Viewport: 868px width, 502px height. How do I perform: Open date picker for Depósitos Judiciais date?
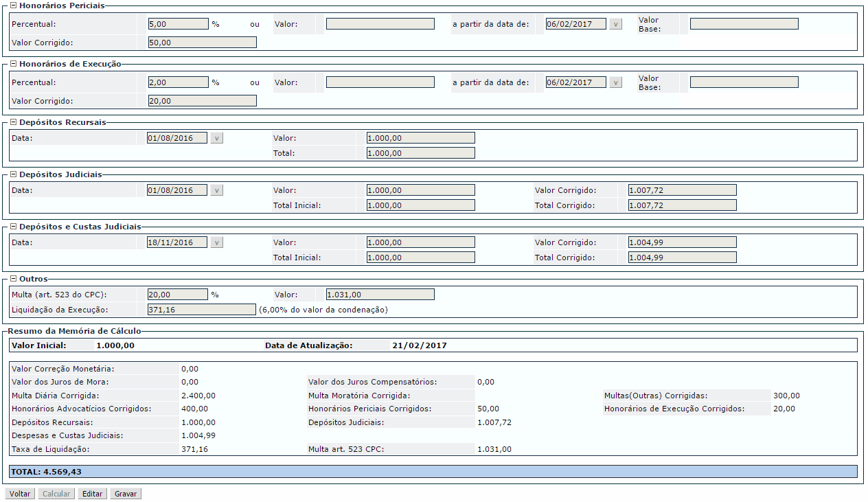217,190
